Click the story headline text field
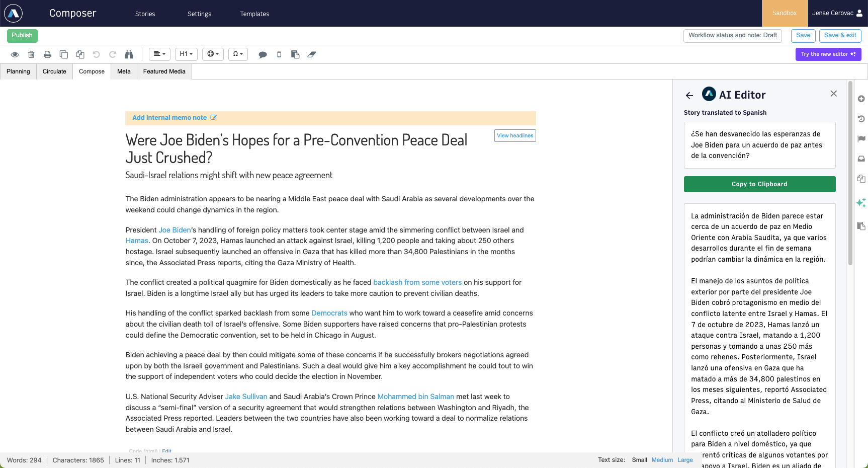Screen dimensions: 868x468 297,148
